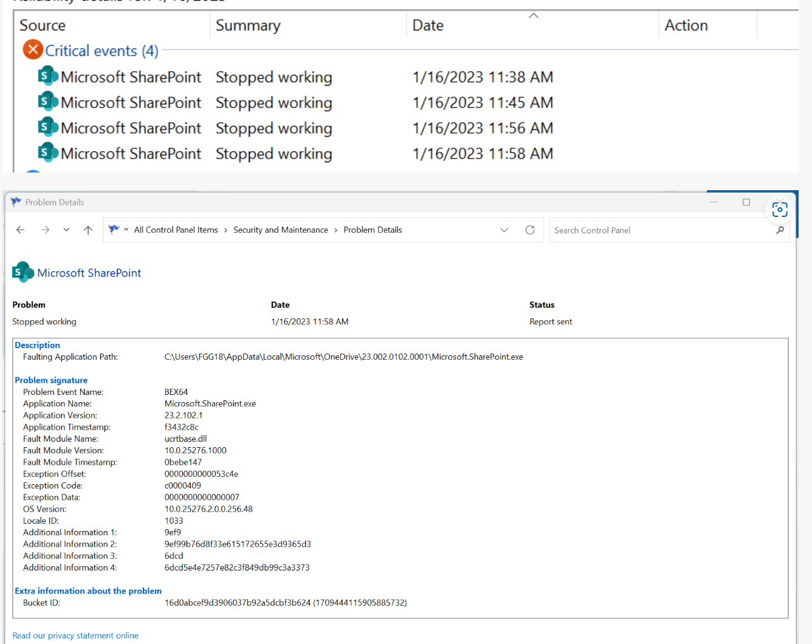Click Extra information about the problem heading
812x644 pixels.
click(88, 591)
